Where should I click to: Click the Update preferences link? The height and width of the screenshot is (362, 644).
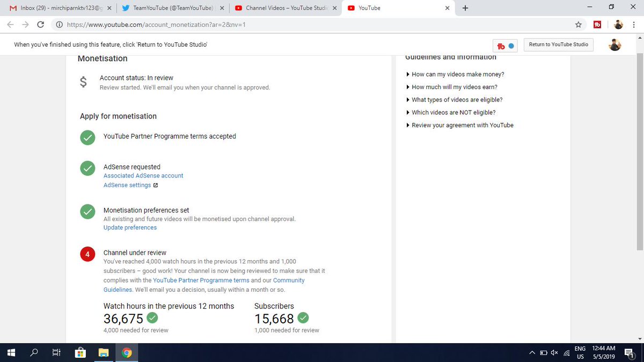pyautogui.click(x=130, y=228)
